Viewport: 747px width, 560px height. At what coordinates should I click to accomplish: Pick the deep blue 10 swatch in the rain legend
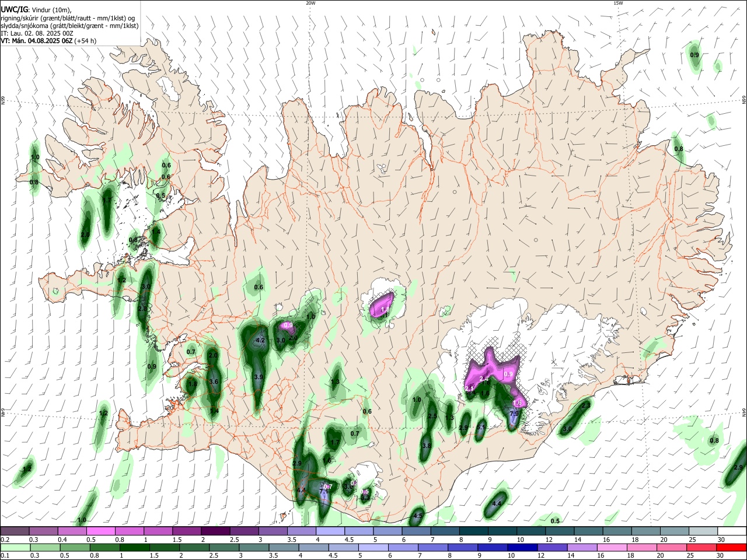pos(522,547)
